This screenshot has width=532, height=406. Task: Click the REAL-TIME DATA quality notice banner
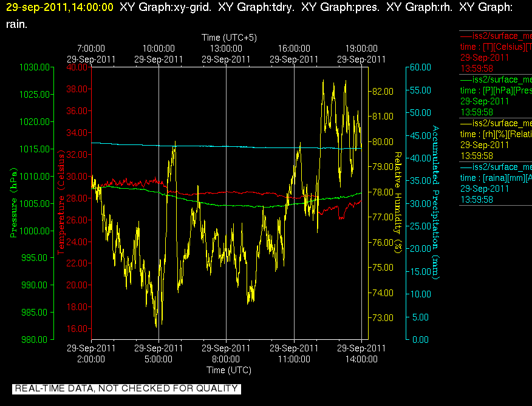[126, 388]
